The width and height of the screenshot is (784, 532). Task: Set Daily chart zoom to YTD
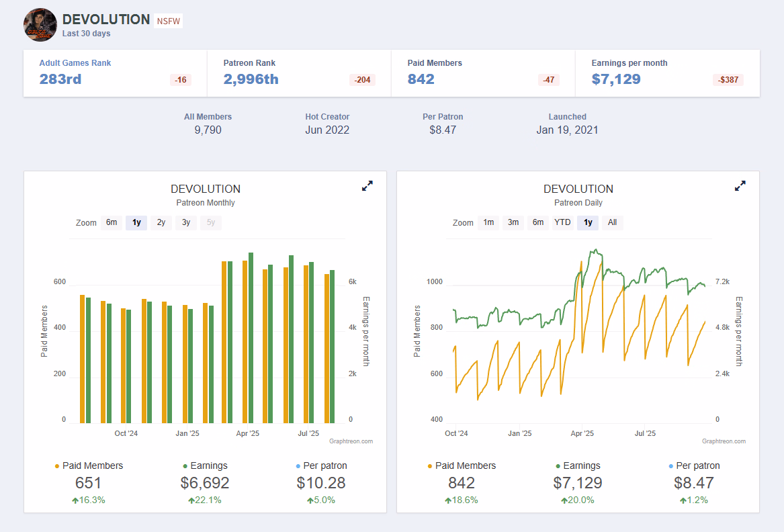tap(562, 222)
